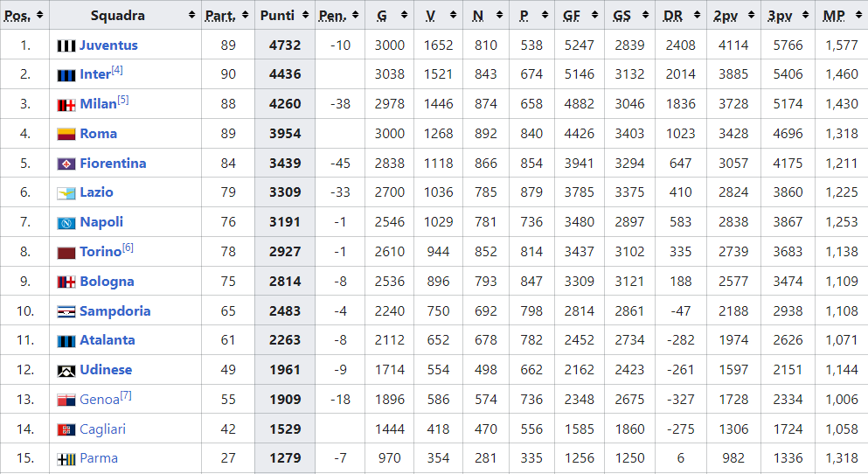Click the Roma club flag icon
This screenshot has width=868, height=474.
point(66,134)
